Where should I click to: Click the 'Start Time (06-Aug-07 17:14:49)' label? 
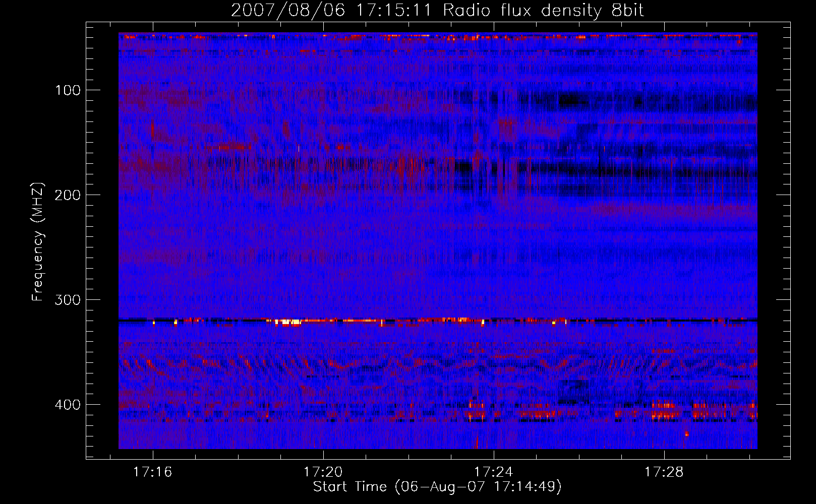pos(437,487)
